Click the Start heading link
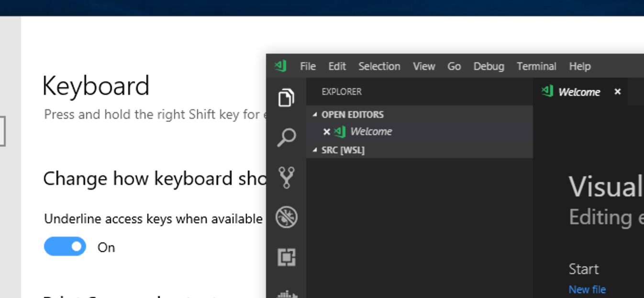The height and width of the screenshot is (298, 644). pyautogui.click(x=583, y=269)
